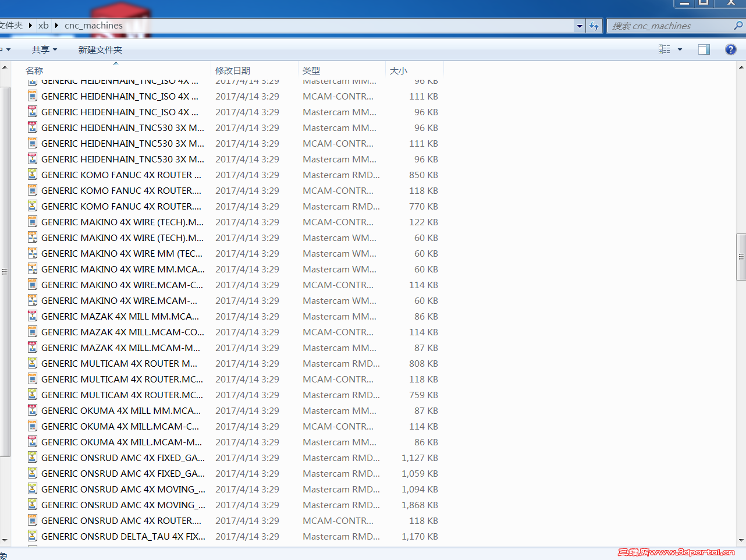
Task: Click icon of MAZAK 4X MILL MM 86 KB file
Action: pyautogui.click(x=33, y=316)
